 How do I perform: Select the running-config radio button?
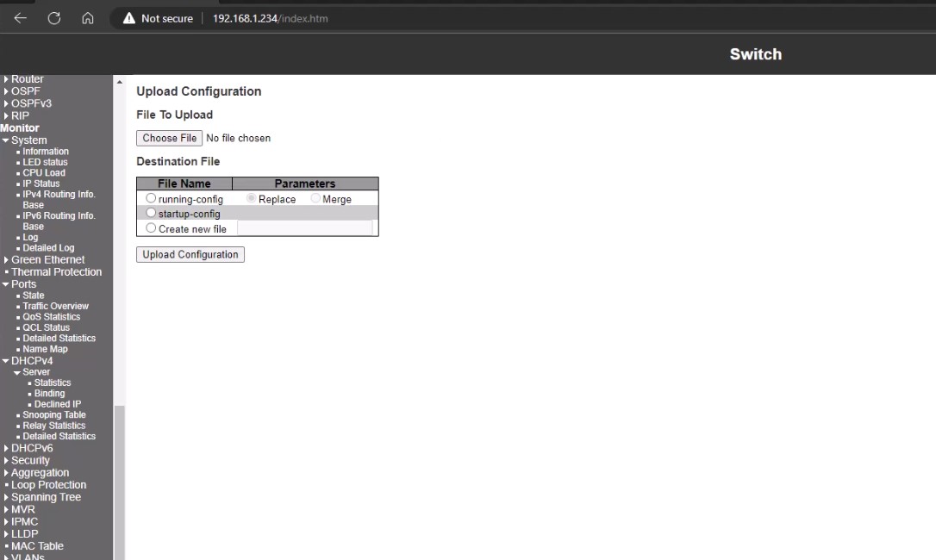tap(151, 198)
